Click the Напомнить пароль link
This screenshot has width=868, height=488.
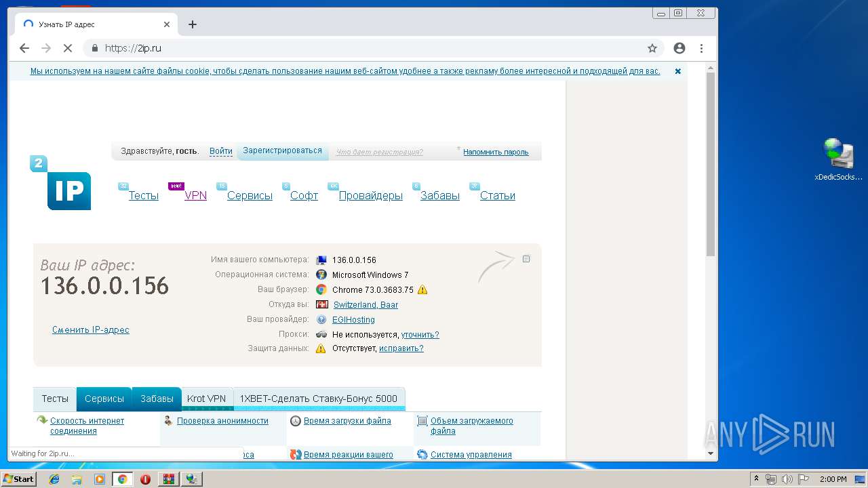coord(496,152)
